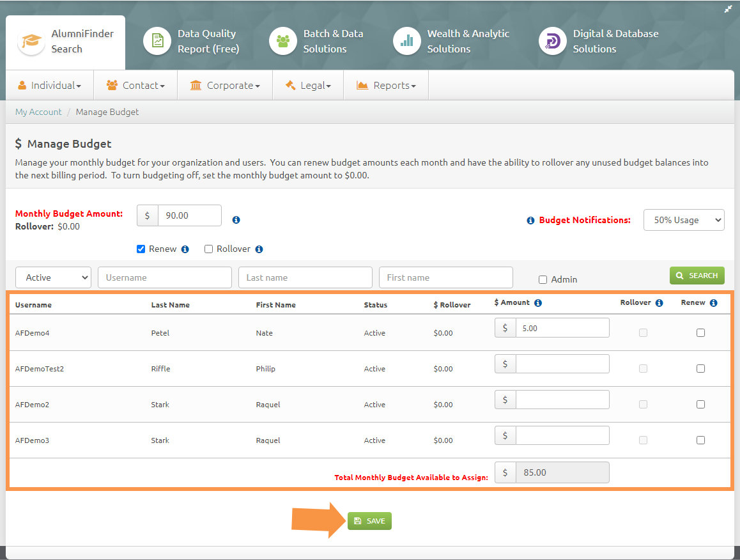Click the green Search button
Viewport: 740px width, 560px height.
[697, 276]
